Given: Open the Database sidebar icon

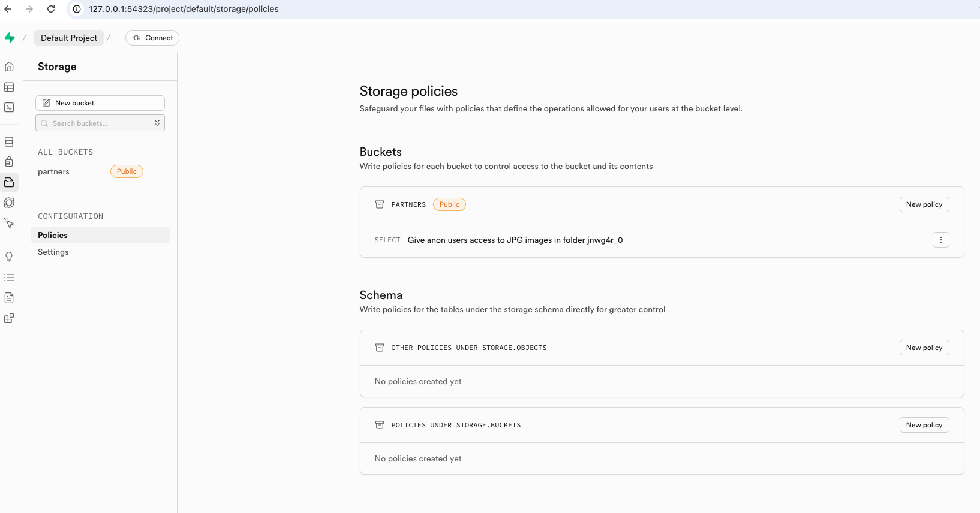Looking at the screenshot, I should coord(9,142).
